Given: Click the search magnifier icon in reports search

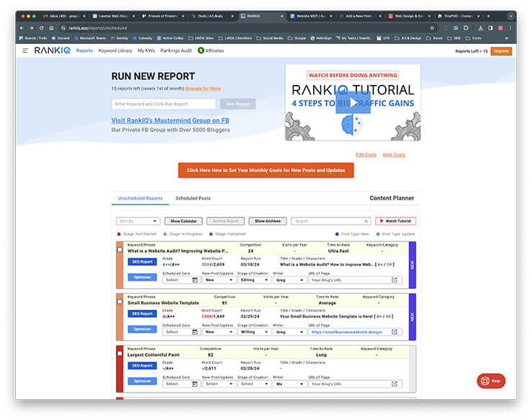Looking at the screenshot, I should (366, 221).
